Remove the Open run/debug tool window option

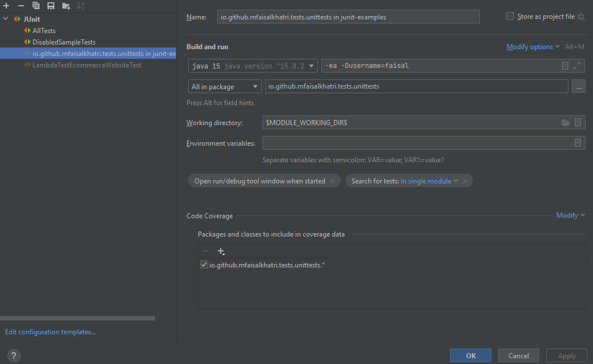point(332,181)
